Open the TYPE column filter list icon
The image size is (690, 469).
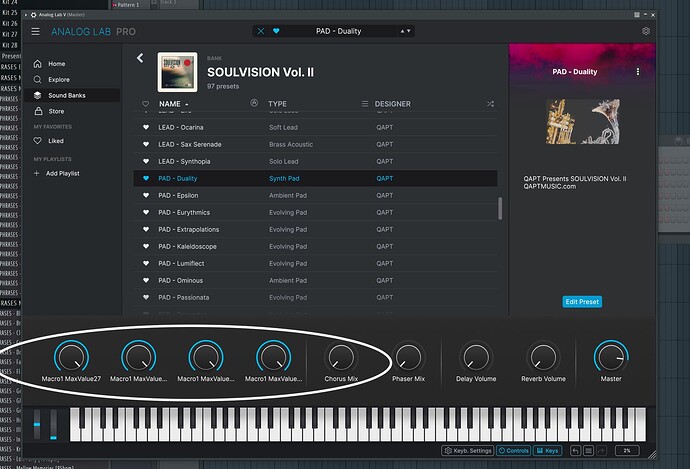coord(365,104)
